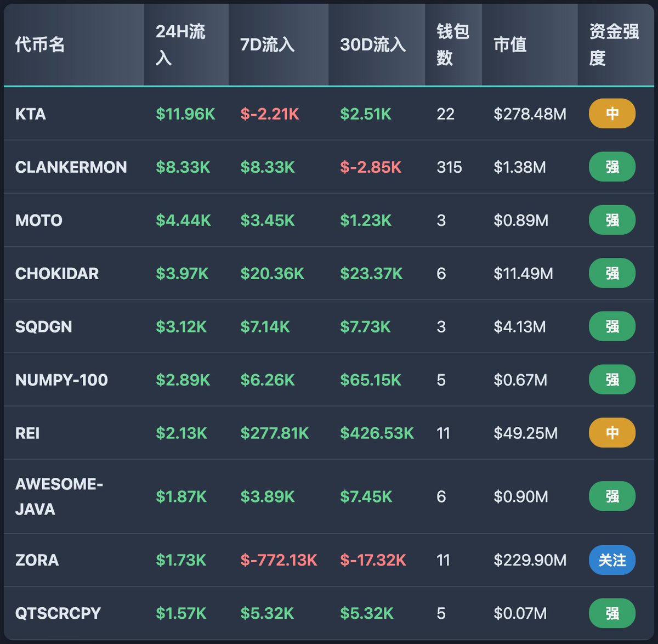This screenshot has height=644, width=658.
Task: Open the AWESOME-JAVA token entry
Action: [x=59, y=496]
